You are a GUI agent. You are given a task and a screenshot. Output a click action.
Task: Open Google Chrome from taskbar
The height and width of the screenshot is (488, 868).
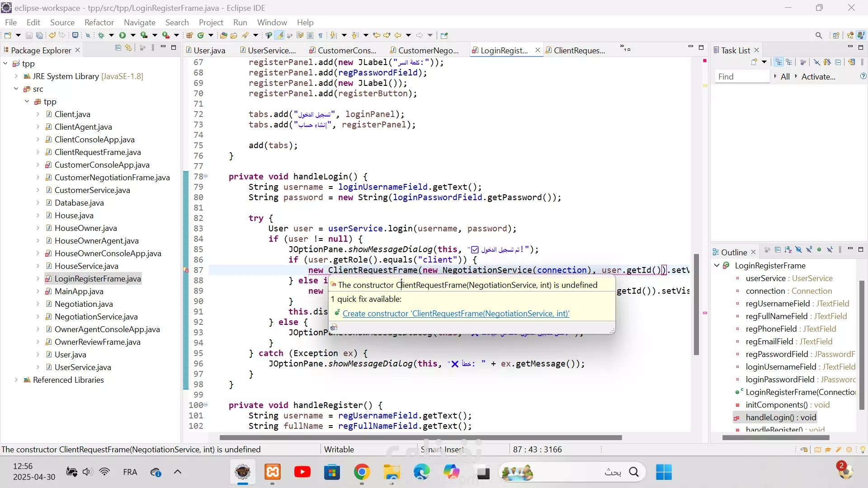pos(362,472)
